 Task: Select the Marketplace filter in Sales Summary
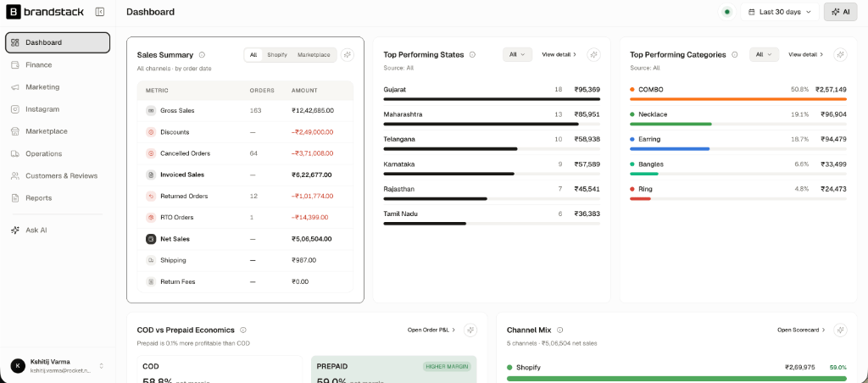point(314,55)
